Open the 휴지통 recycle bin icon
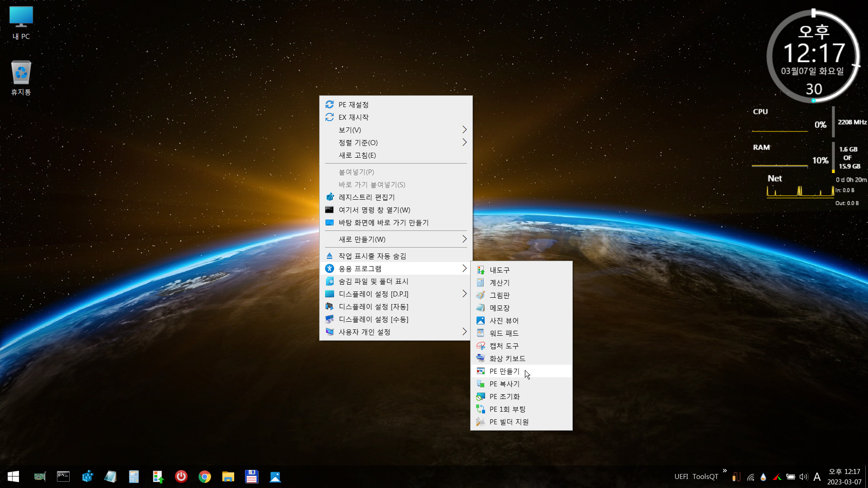The image size is (868, 488). click(x=21, y=78)
